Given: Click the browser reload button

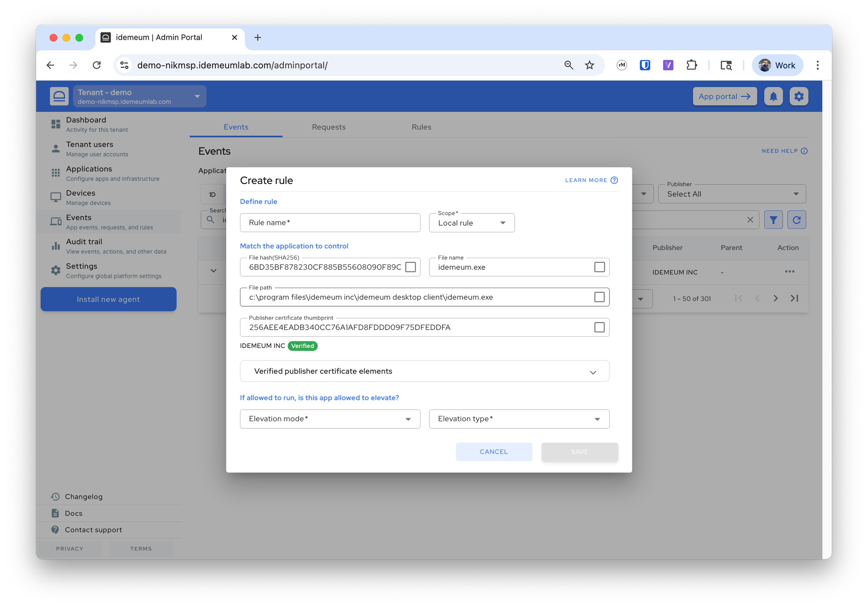Looking at the screenshot, I should (x=96, y=65).
